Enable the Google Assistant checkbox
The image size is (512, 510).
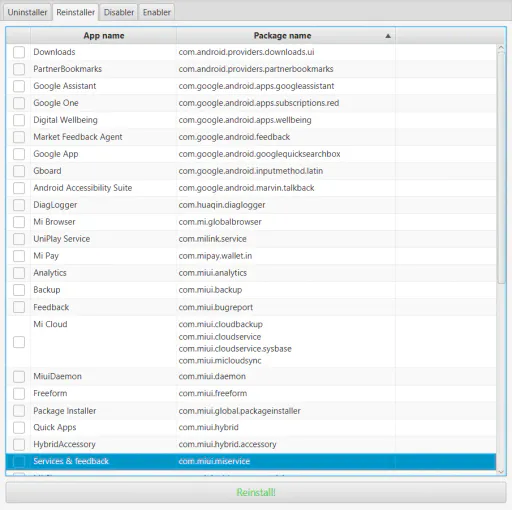coord(19,86)
